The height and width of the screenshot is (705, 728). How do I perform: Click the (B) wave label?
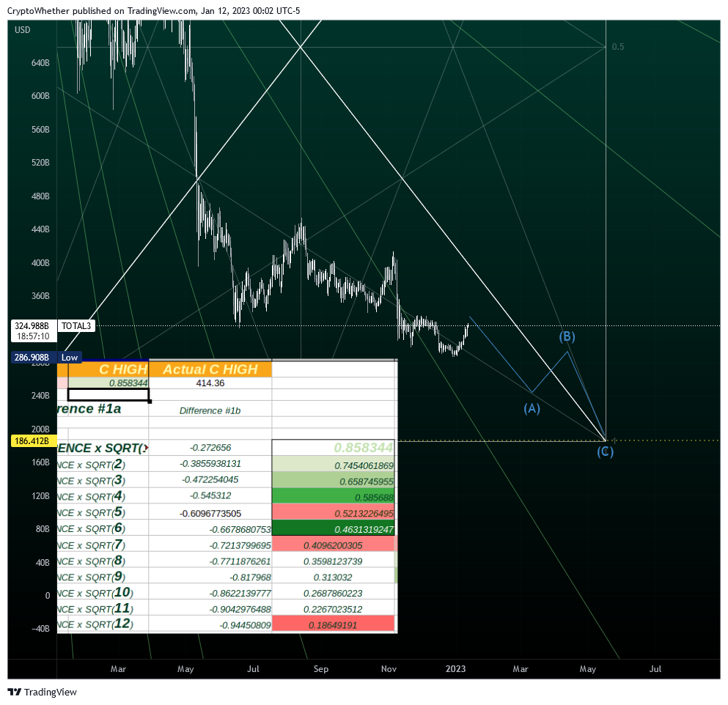567,336
